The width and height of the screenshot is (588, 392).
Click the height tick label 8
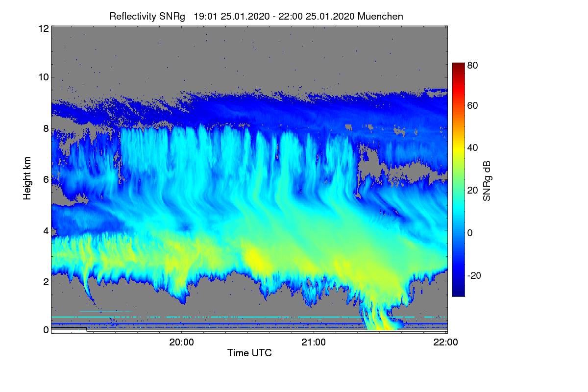(x=46, y=128)
